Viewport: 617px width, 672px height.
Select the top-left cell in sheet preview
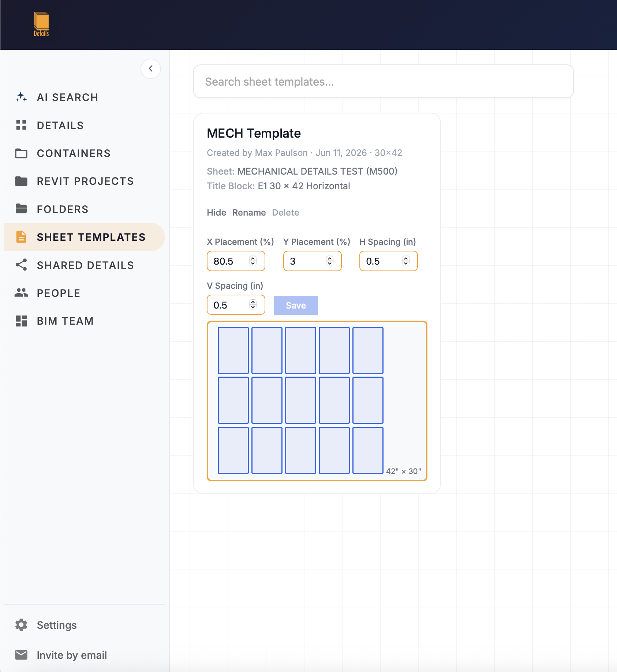(233, 350)
